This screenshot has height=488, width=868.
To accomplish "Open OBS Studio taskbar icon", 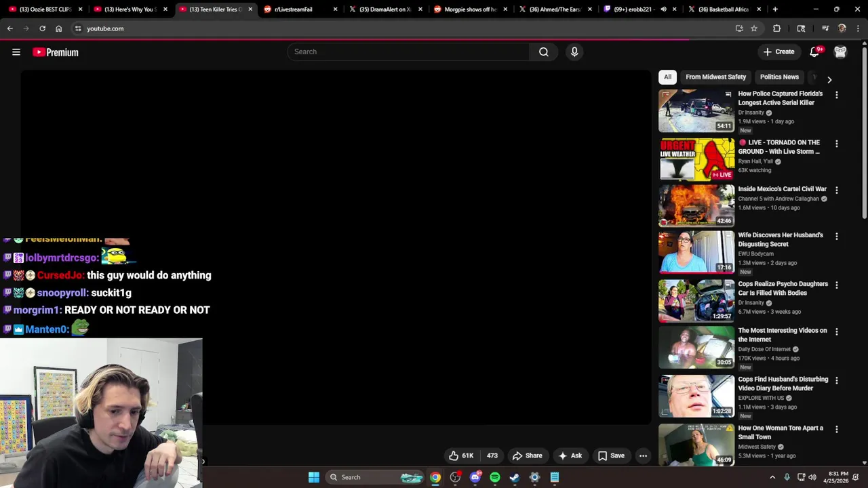I will [x=455, y=477].
